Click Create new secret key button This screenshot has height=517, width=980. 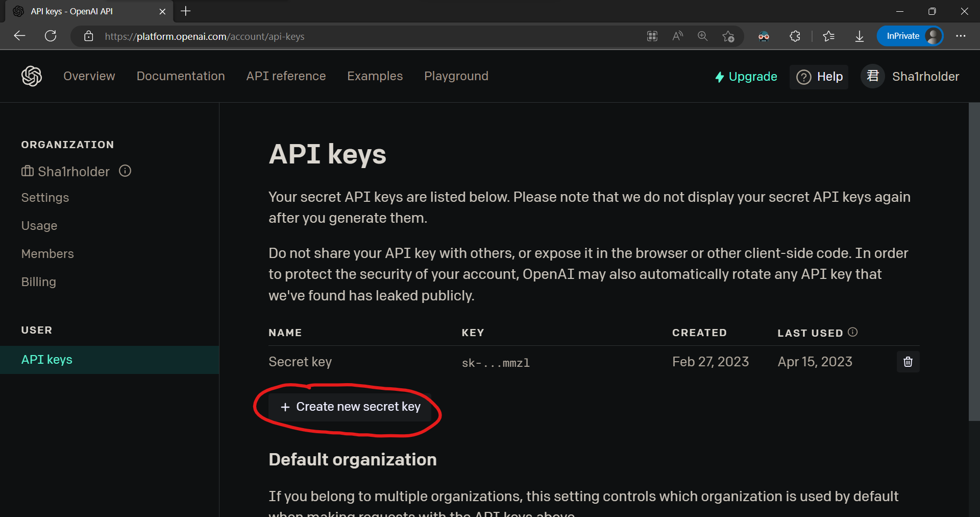click(x=350, y=407)
